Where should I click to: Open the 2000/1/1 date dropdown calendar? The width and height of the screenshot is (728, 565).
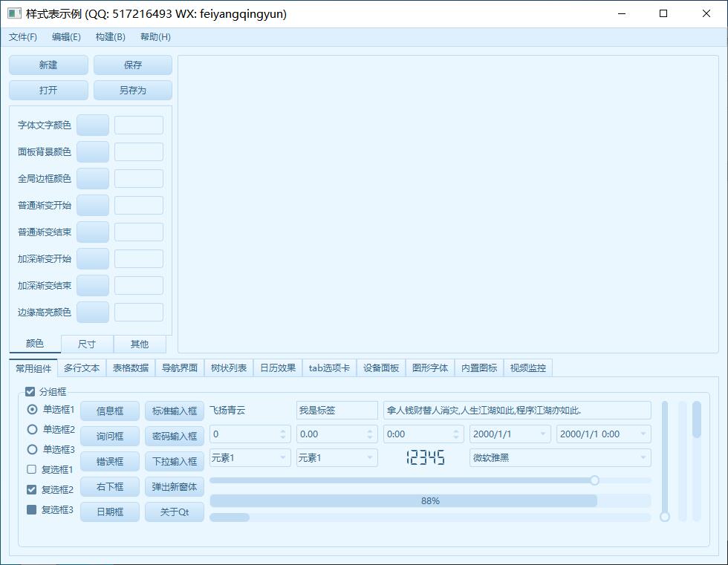coord(543,434)
